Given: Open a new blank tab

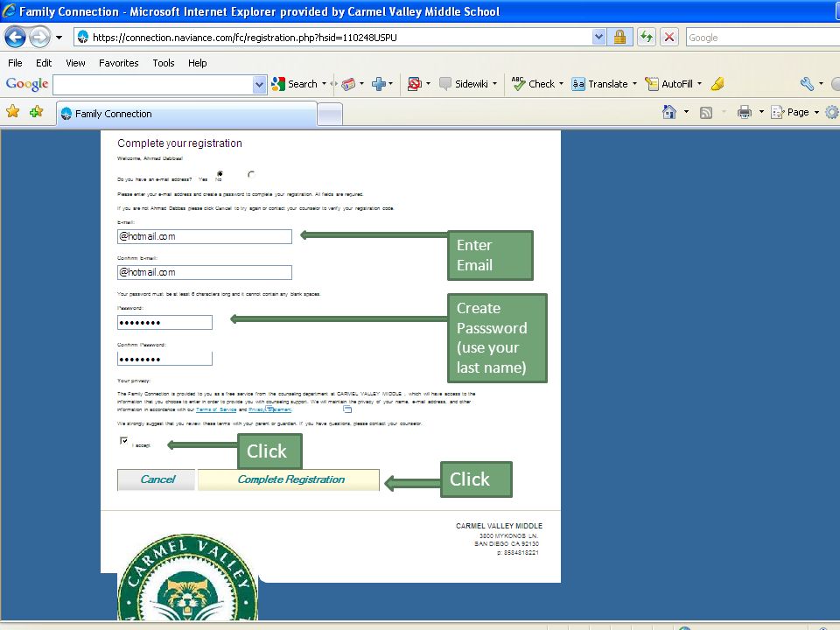Looking at the screenshot, I should coord(330,114).
